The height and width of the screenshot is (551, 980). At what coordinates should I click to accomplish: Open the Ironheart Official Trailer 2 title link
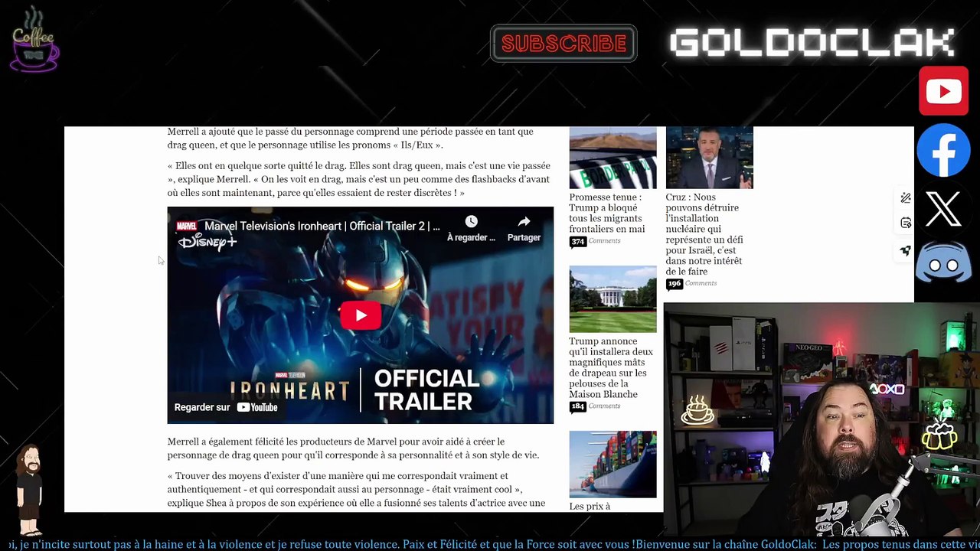pyautogui.click(x=322, y=227)
